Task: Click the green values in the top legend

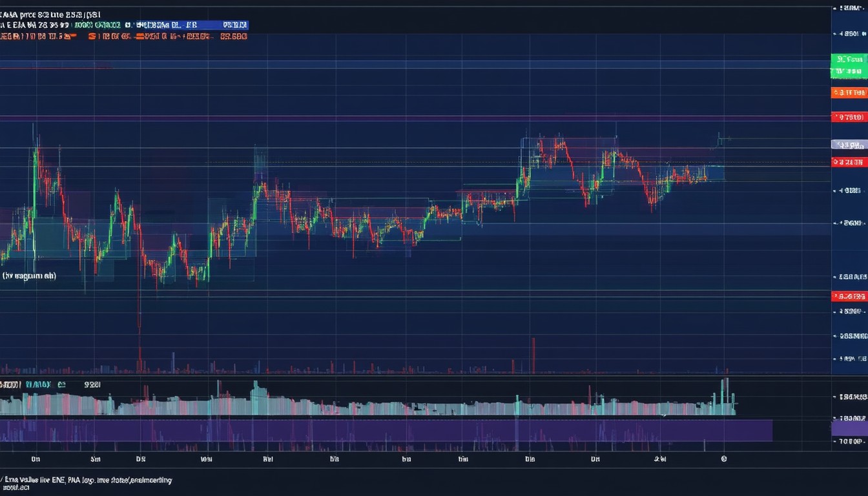Action: (x=97, y=25)
